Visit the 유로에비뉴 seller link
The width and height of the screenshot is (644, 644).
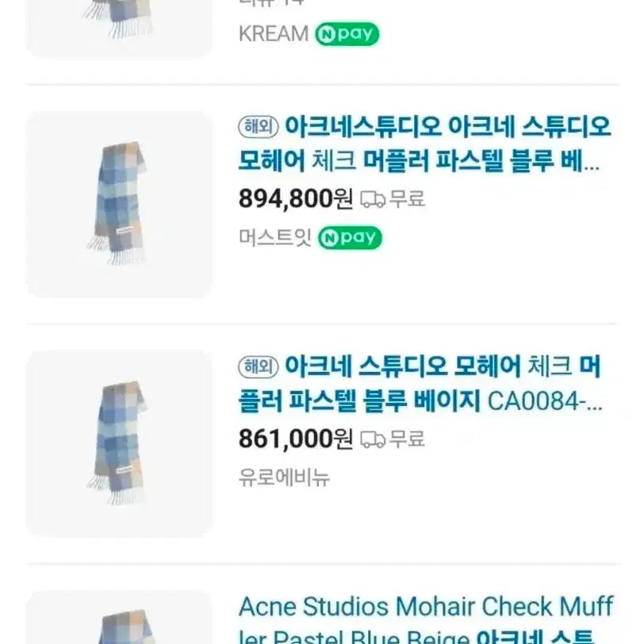tap(284, 477)
